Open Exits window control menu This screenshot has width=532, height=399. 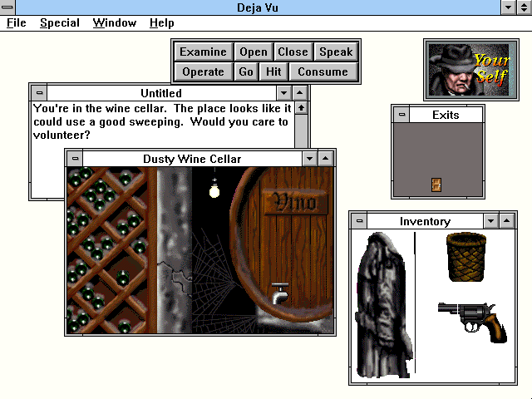401,115
